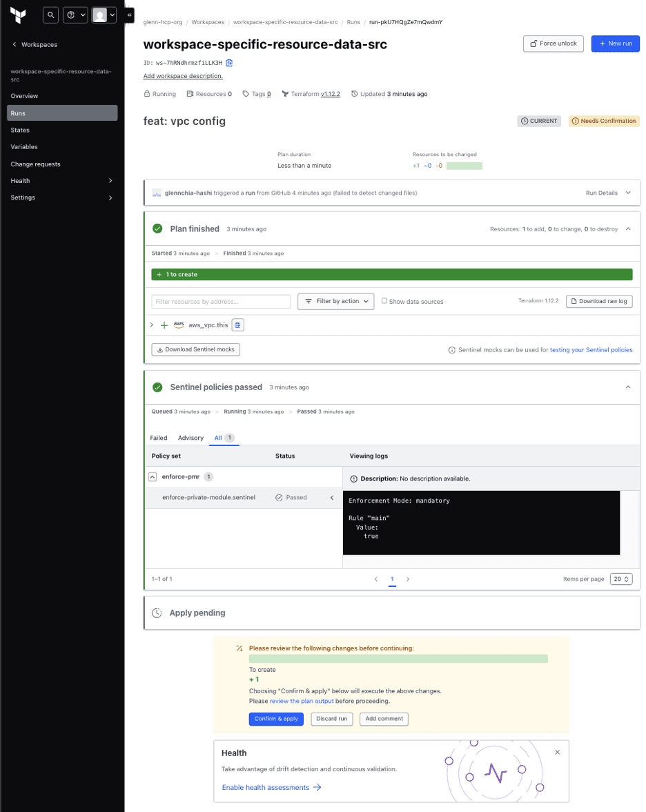Close the Health card

click(x=558, y=752)
